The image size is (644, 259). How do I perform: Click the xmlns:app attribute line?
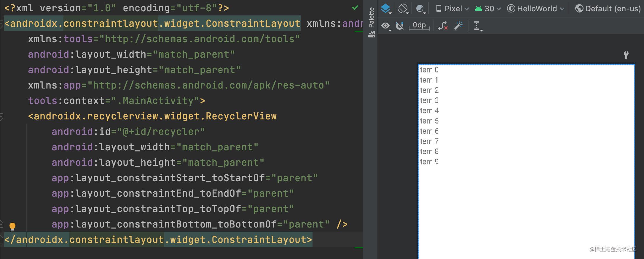[179, 85]
